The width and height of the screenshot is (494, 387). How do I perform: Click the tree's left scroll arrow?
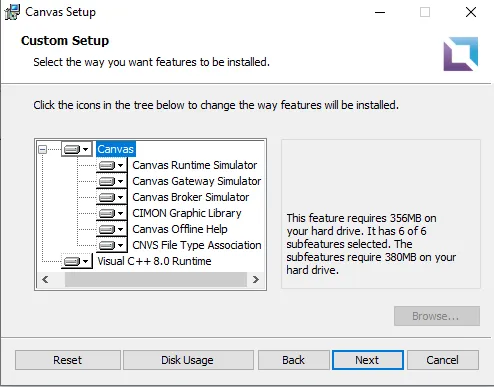(x=45, y=279)
